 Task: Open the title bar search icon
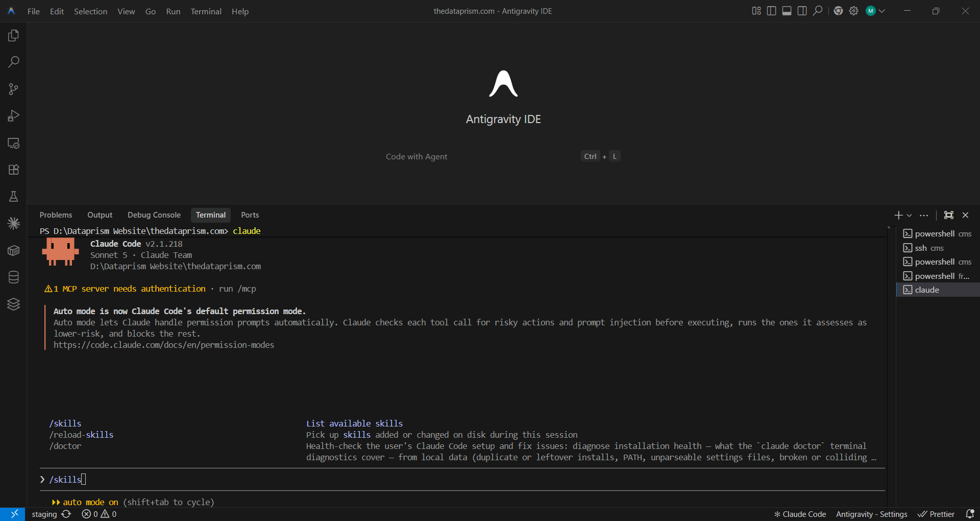tap(818, 11)
